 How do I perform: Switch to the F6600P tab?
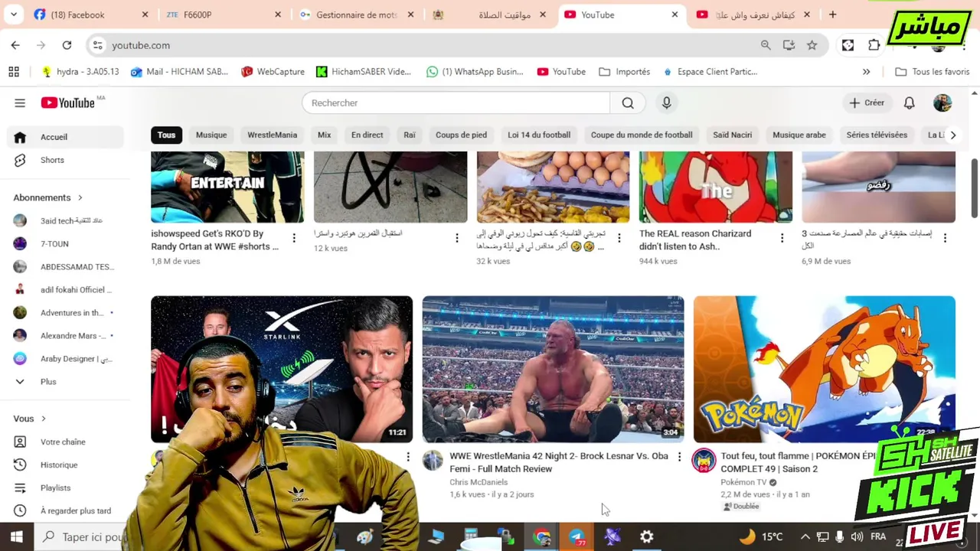coord(224,15)
